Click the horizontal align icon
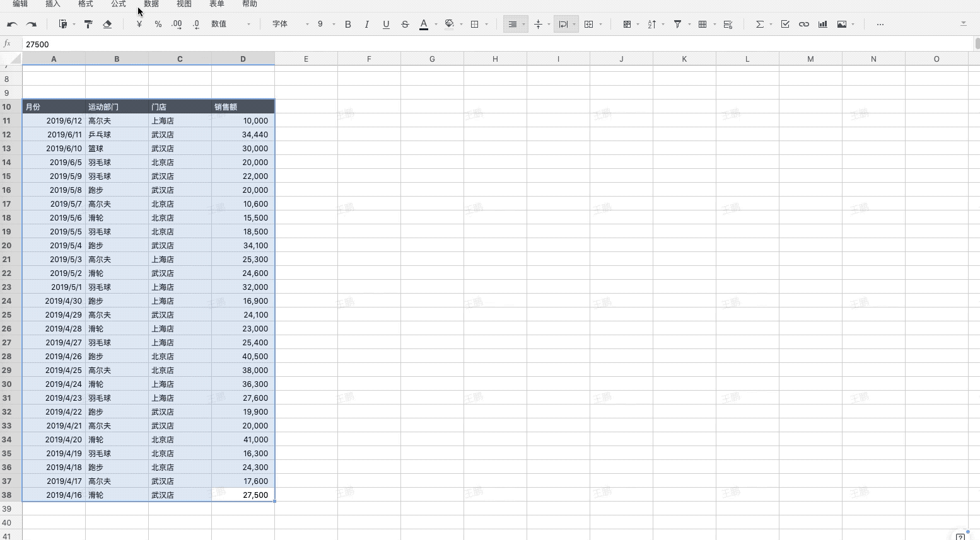This screenshot has width=980, height=540. 513,25
